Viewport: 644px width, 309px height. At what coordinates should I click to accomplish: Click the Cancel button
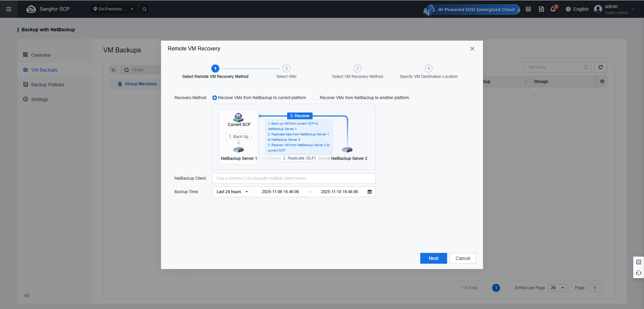[x=463, y=258]
